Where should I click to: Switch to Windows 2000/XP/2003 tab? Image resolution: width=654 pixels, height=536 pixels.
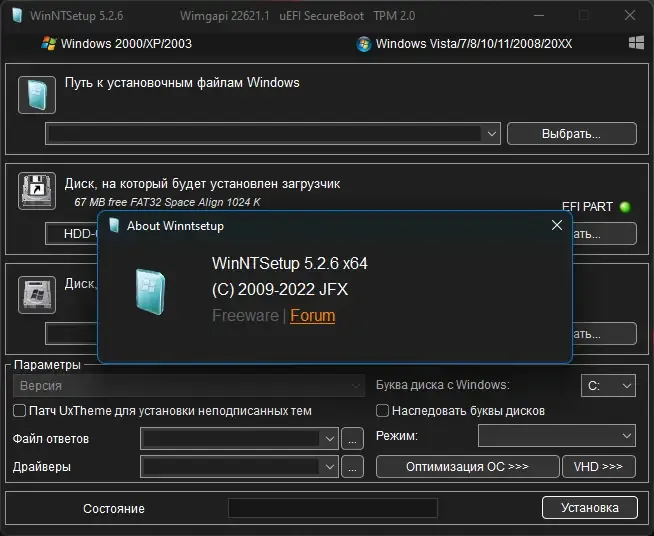point(117,43)
